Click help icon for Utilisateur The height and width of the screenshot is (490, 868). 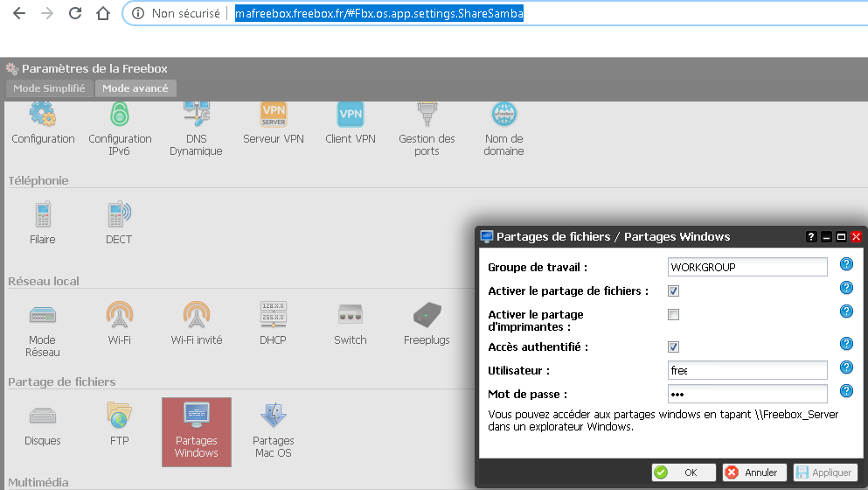pyautogui.click(x=846, y=367)
